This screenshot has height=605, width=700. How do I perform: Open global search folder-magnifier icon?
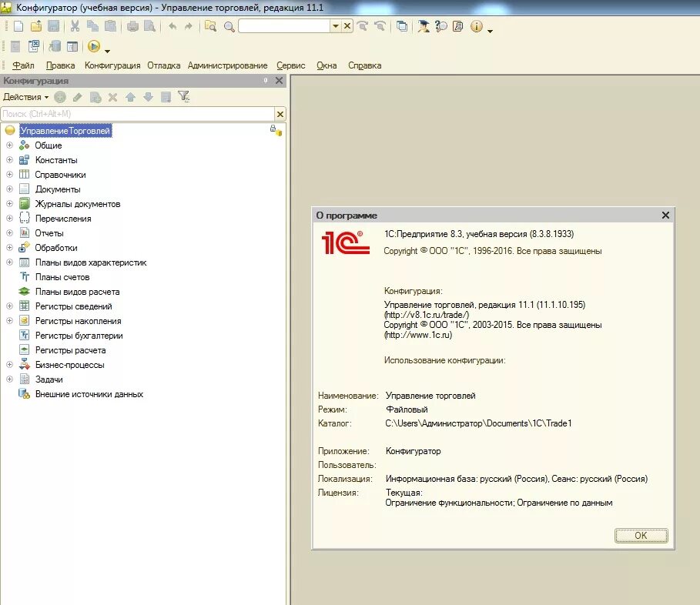(x=210, y=26)
